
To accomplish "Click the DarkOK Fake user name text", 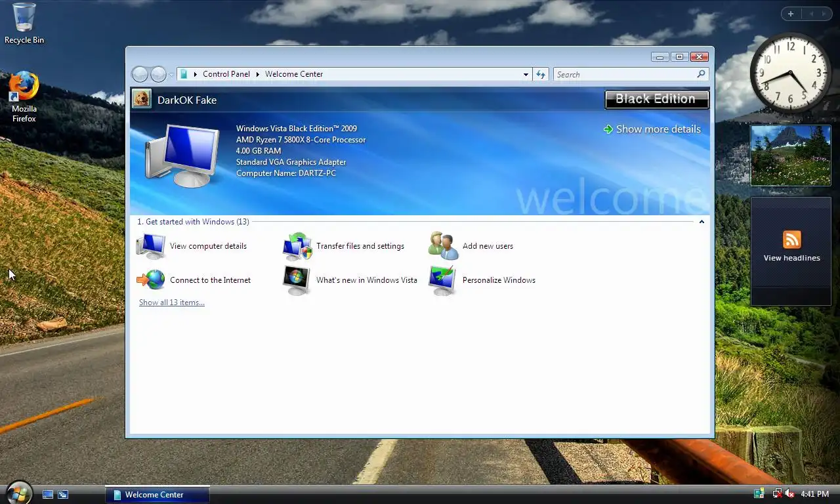I will click(x=187, y=100).
